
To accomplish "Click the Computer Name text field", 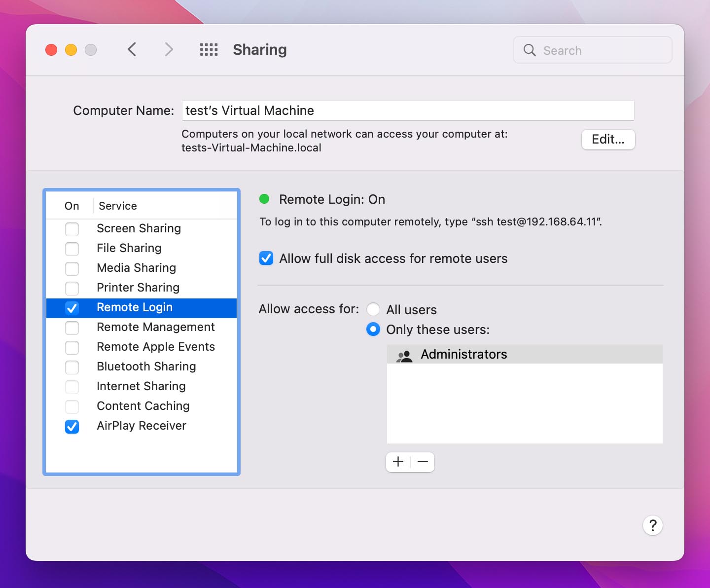I will pos(408,110).
